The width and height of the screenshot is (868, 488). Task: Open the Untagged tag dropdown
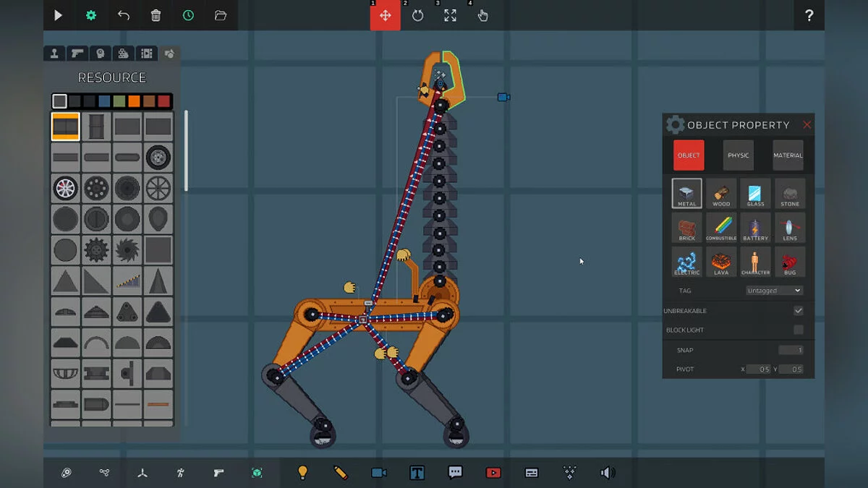coord(774,290)
